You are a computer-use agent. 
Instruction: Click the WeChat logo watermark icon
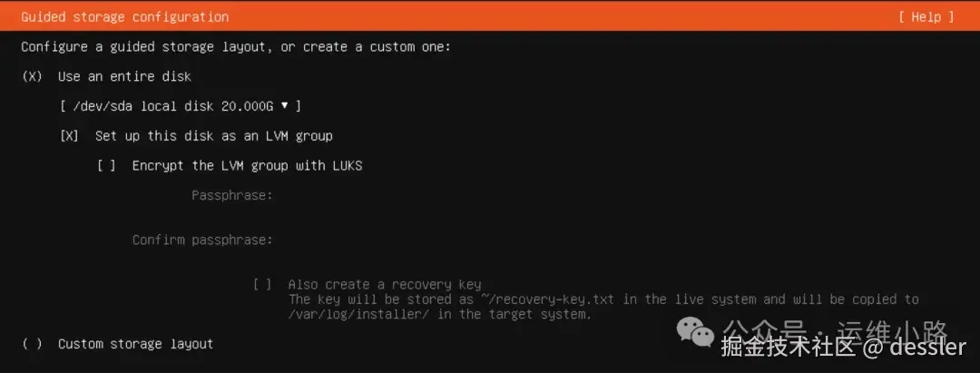[695, 332]
